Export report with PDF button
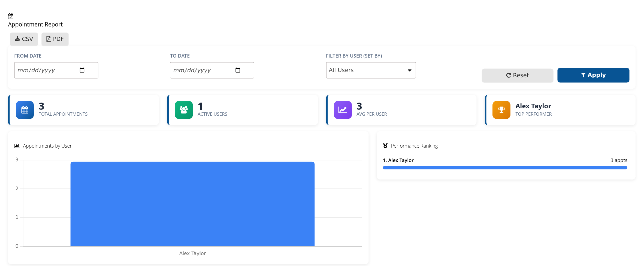 click(x=55, y=39)
